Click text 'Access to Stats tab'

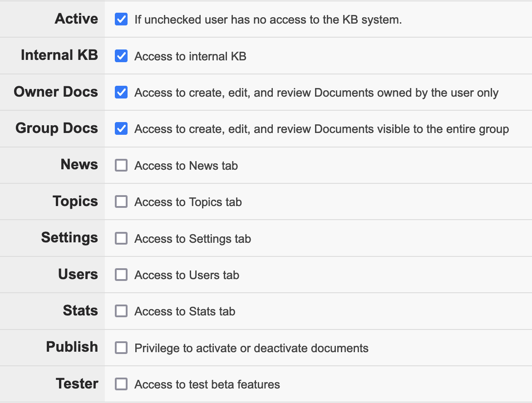pos(185,311)
